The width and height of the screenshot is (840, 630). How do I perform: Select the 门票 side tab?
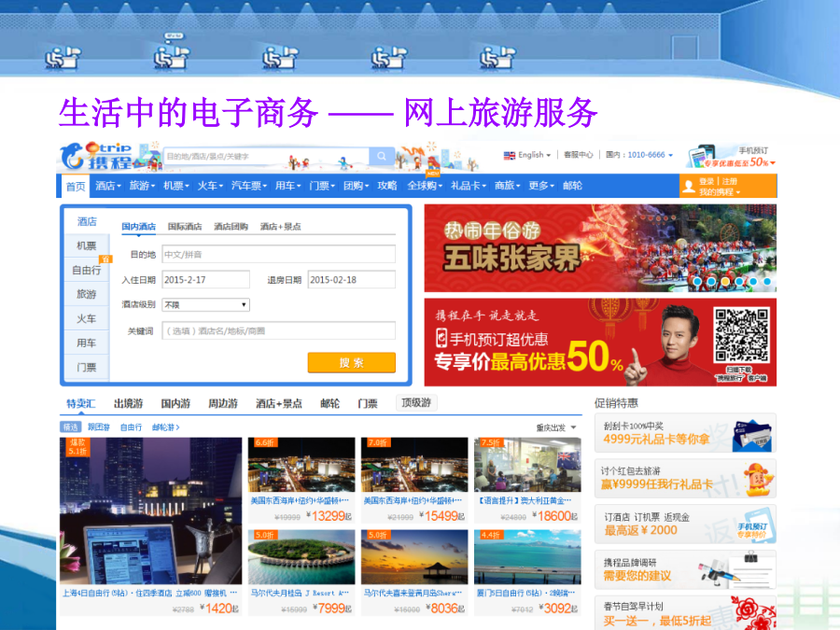tap(86, 368)
